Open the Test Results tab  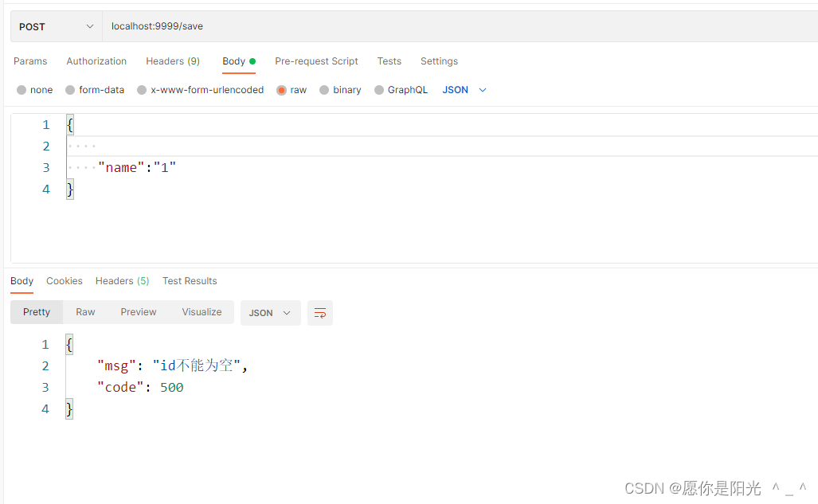point(190,281)
